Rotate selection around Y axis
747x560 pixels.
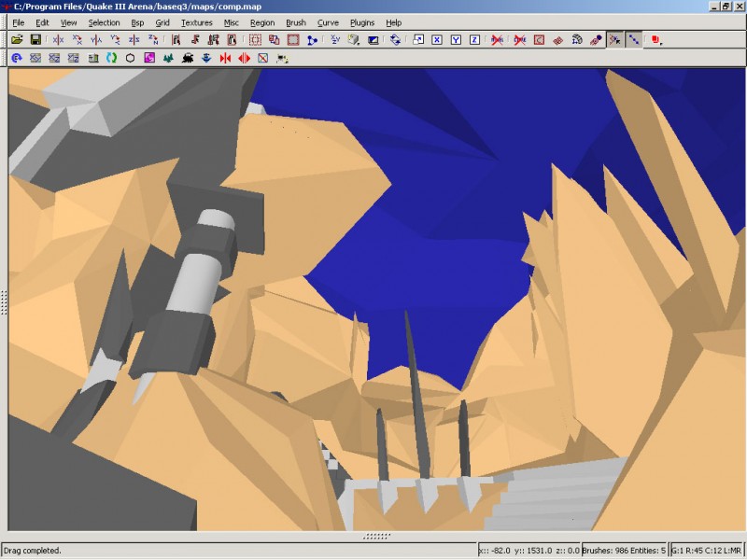click(x=115, y=40)
